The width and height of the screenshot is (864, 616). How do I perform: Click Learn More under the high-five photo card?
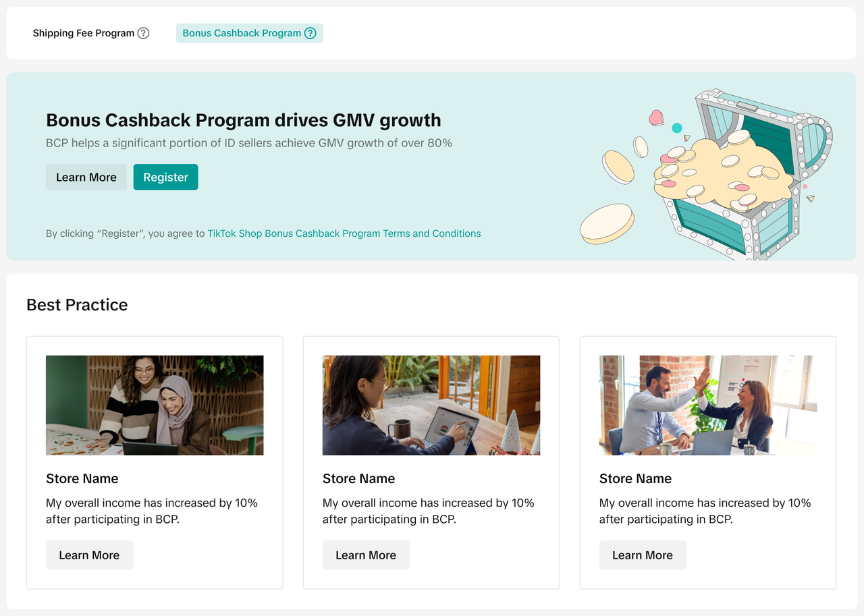point(643,555)
